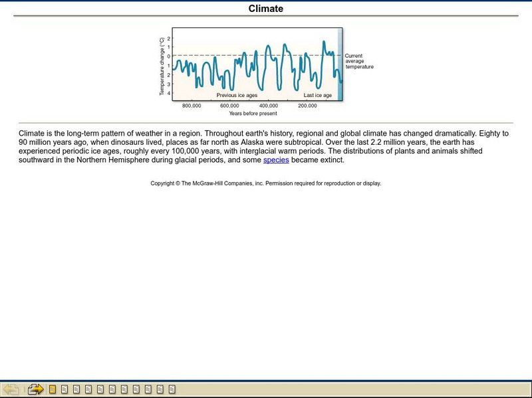Viewport: 532px width, 398px height.
Task: Click the "Climate" page heading
Action: click(265, 9)
